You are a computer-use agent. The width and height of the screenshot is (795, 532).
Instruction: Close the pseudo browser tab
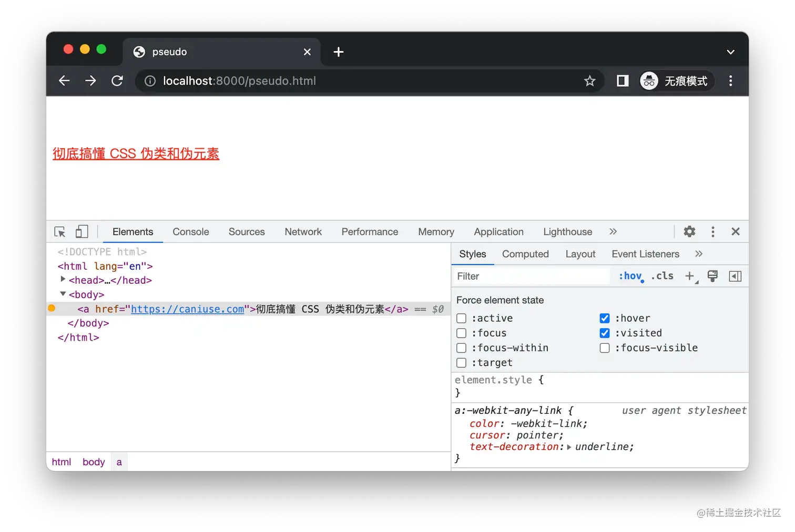pos(307,52)
